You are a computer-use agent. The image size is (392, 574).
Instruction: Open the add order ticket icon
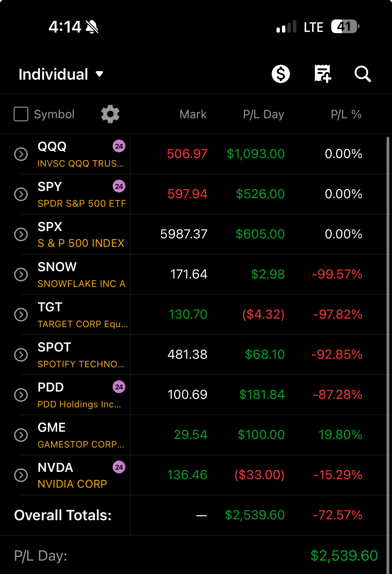click(x=322, y=74)
